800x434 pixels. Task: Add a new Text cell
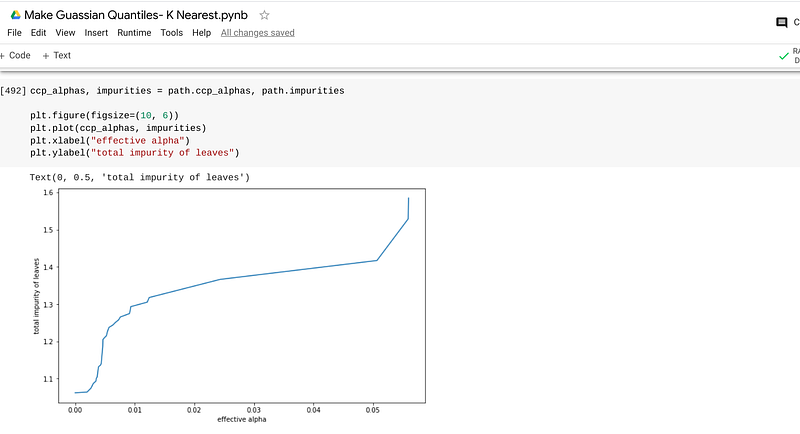[x=57, y=55]
